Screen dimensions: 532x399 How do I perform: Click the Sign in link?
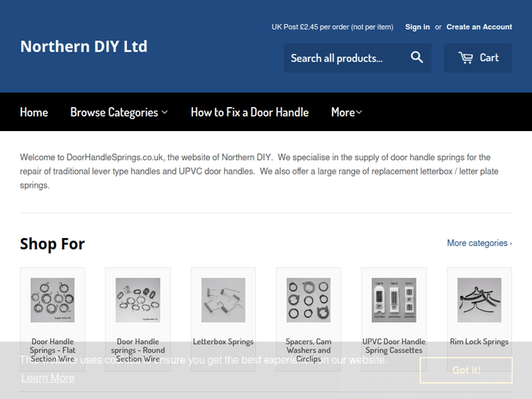pyautogui.click(x=417, y=27)
